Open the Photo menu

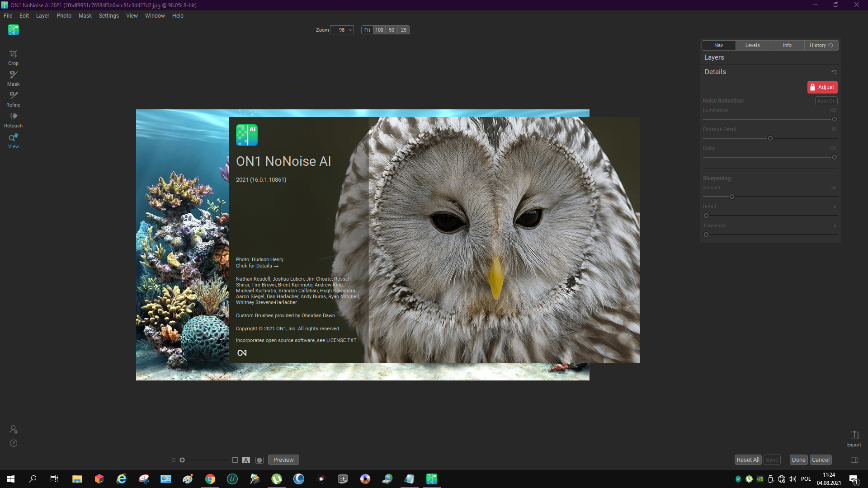64,16
